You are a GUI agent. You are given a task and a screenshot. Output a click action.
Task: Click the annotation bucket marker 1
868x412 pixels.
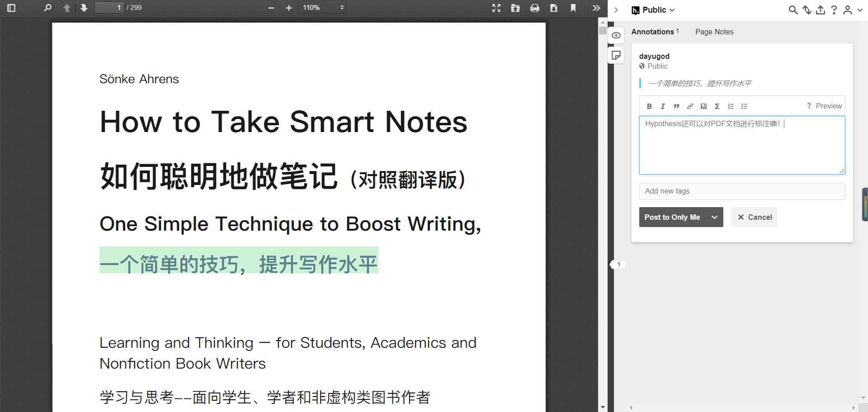[x=618, y=264]
